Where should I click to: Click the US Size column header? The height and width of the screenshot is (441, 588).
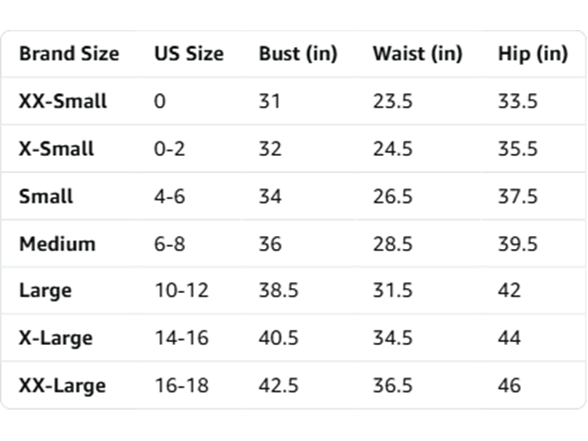tap(189, 54)
